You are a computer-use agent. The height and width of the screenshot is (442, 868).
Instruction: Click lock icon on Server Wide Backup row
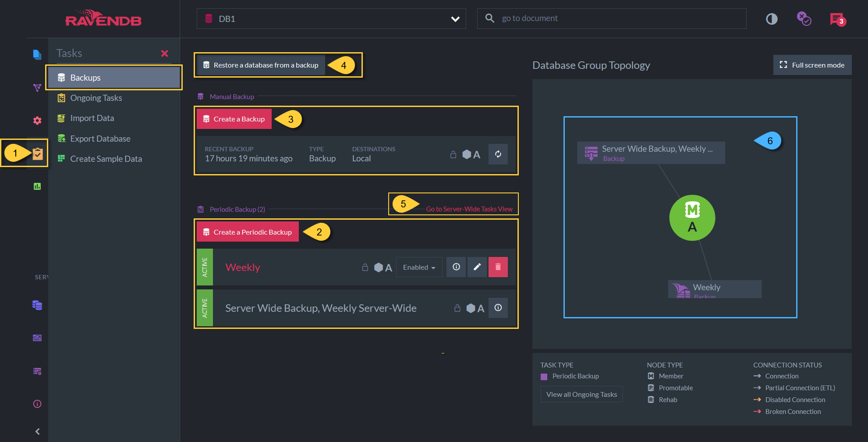pyautogui.click(x=457, y=308)
